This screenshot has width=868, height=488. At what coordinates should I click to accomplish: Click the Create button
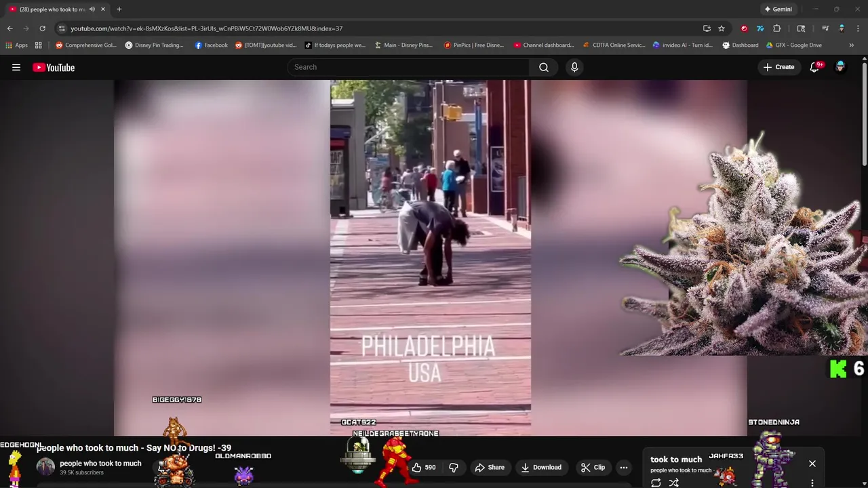778,67
